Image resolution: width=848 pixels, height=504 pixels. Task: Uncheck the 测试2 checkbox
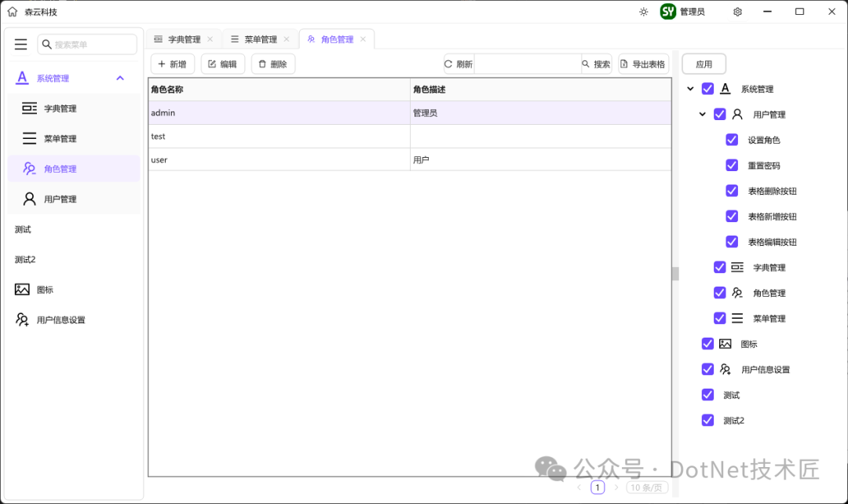point(707,420)
